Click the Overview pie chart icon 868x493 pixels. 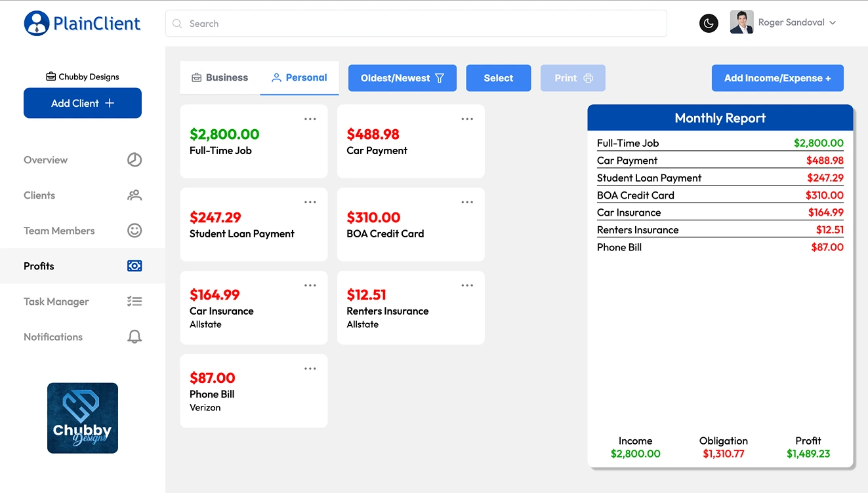(x=134, y=159)
